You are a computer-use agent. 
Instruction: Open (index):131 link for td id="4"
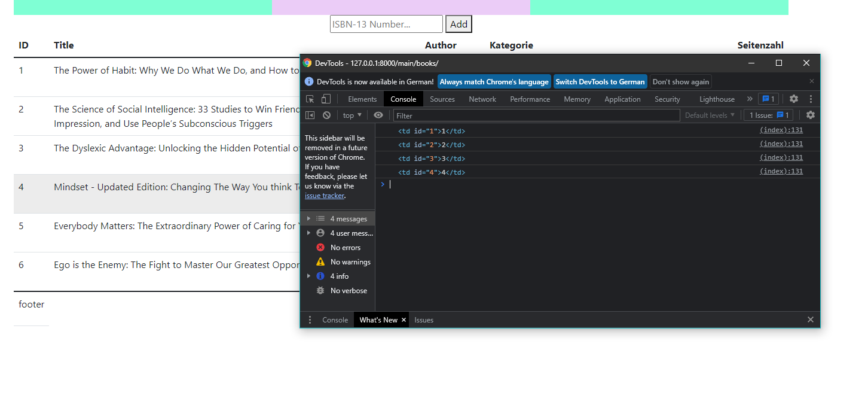coord(781,171)
